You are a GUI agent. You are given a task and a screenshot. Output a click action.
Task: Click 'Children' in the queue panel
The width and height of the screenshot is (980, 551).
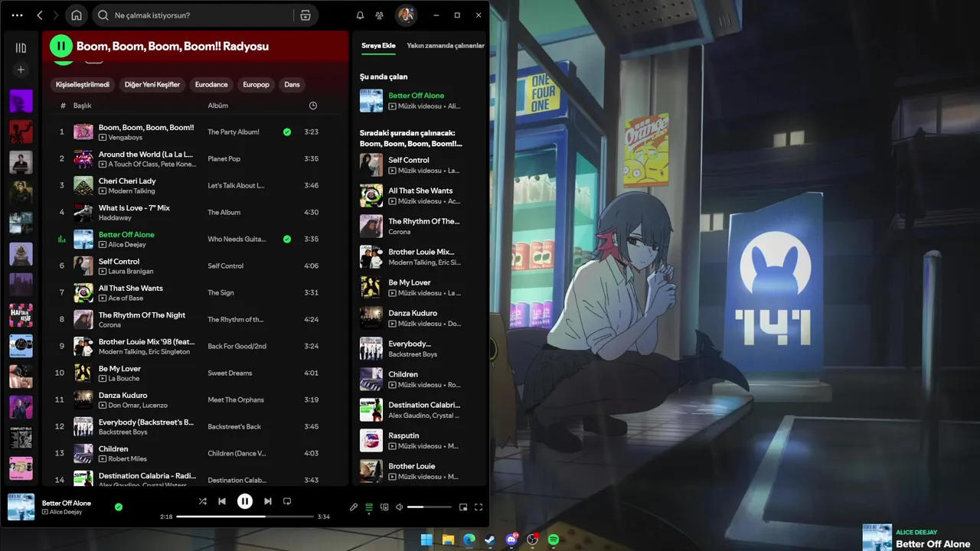pyautogui.click(x=403, y=374)
